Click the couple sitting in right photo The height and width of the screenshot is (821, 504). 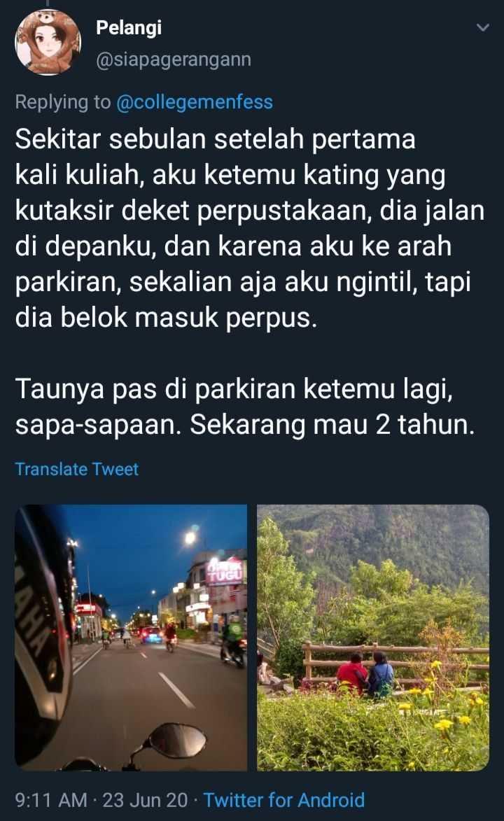(365, 675)
